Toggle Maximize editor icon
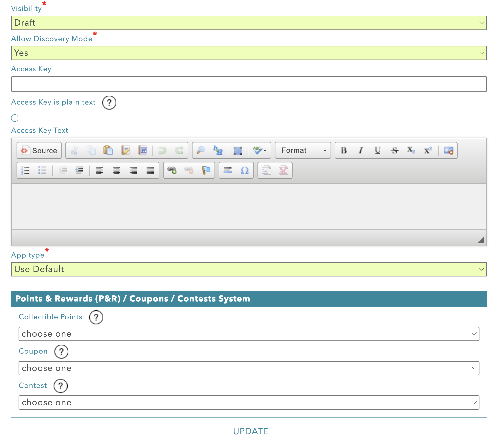The height and width of the screenshot is (448, 496). click(x=238, y=150)
